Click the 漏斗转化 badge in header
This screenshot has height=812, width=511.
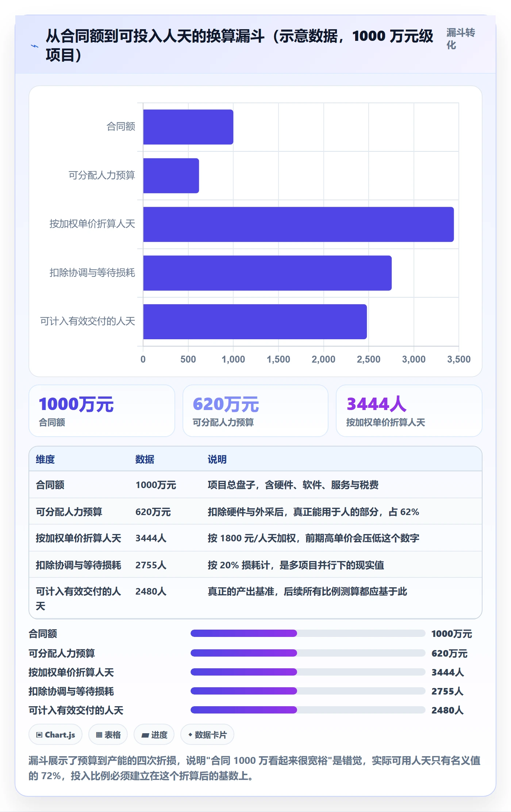[x=461, y=39]
